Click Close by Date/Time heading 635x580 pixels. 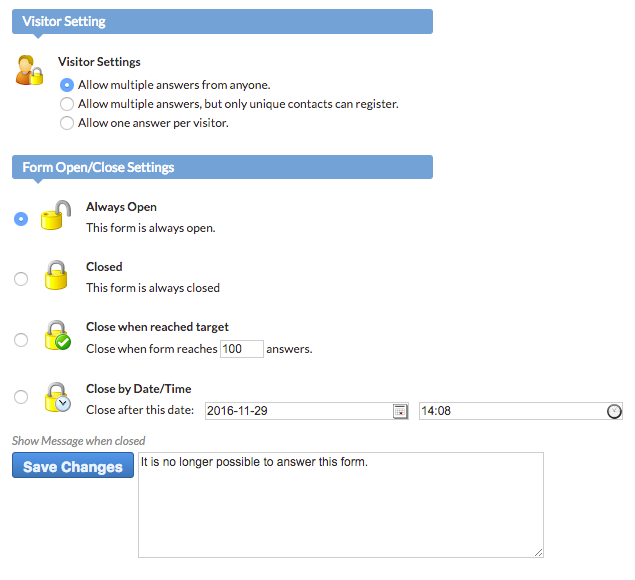click(139, 389)
